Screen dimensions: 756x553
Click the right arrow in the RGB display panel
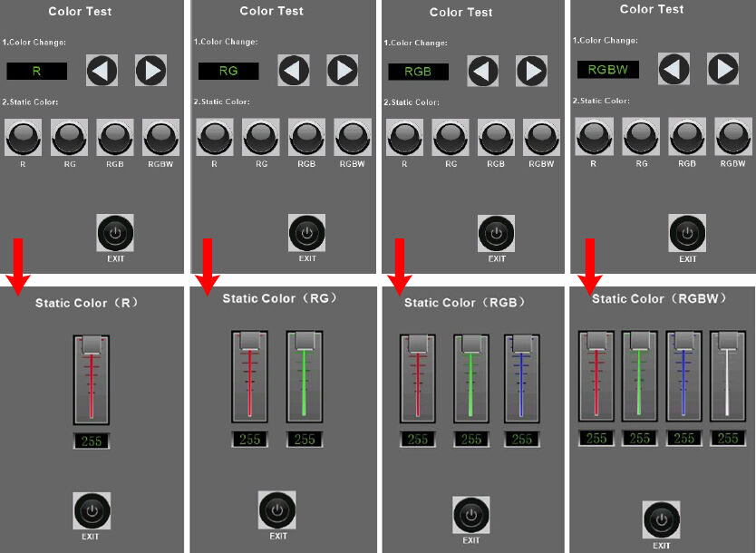click(532, 72)
